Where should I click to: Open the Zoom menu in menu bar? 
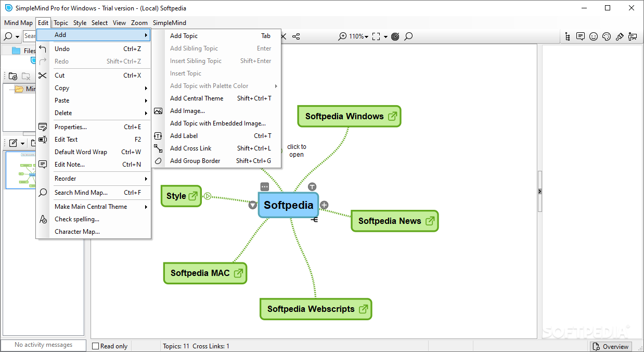(x=139, y=23)
